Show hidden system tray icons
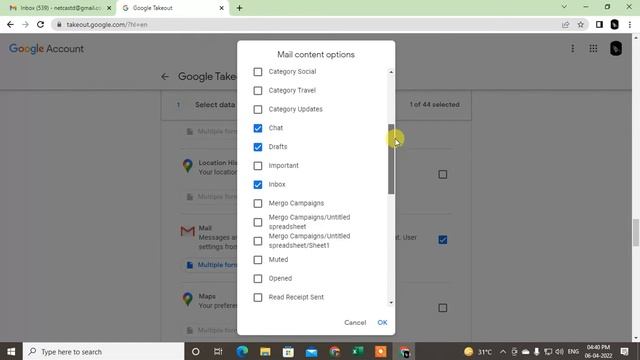The height and width of the screenshot is (360, 640). click(x=503, y=351)
